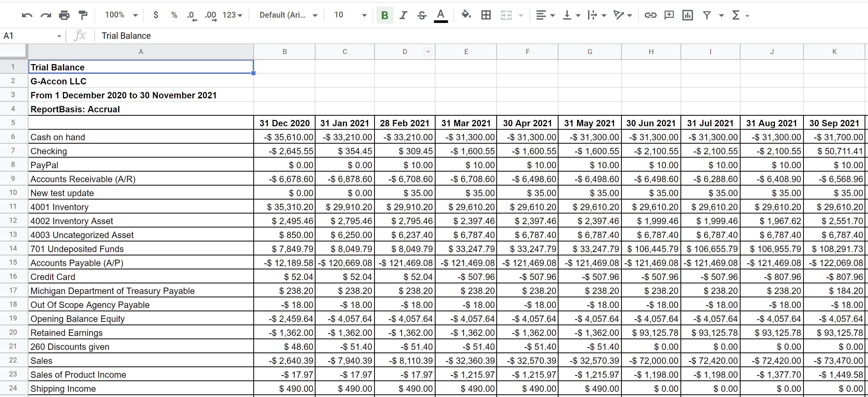Select the Paint format tool

pos(83,15)
